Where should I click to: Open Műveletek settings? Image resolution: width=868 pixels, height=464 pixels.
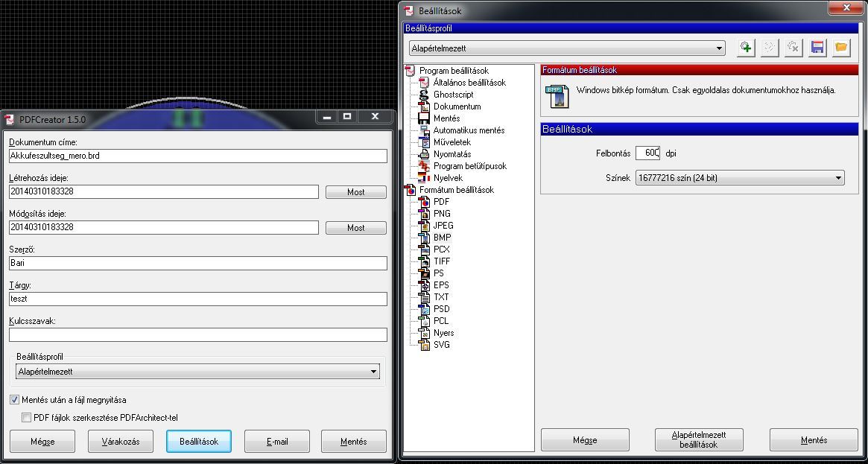pyautogui.click(x=452, y=142)
